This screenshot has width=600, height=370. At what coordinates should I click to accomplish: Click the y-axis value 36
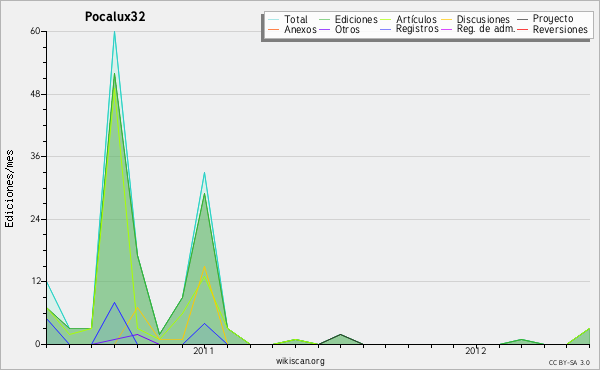point(36,156)
